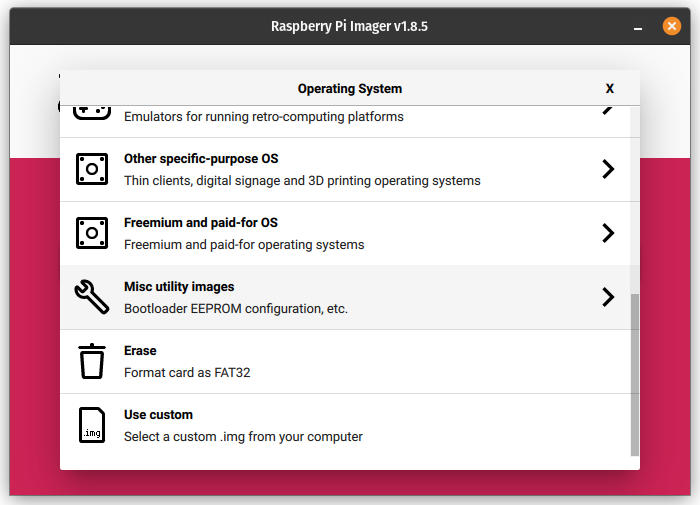Click the .img file icon
The width and height of the screenshot is (700, 505).
pyautogui.click(x=92, y=425)
